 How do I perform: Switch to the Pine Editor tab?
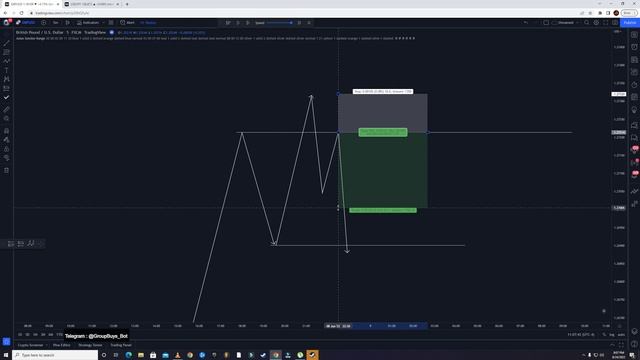pos(61,345)
